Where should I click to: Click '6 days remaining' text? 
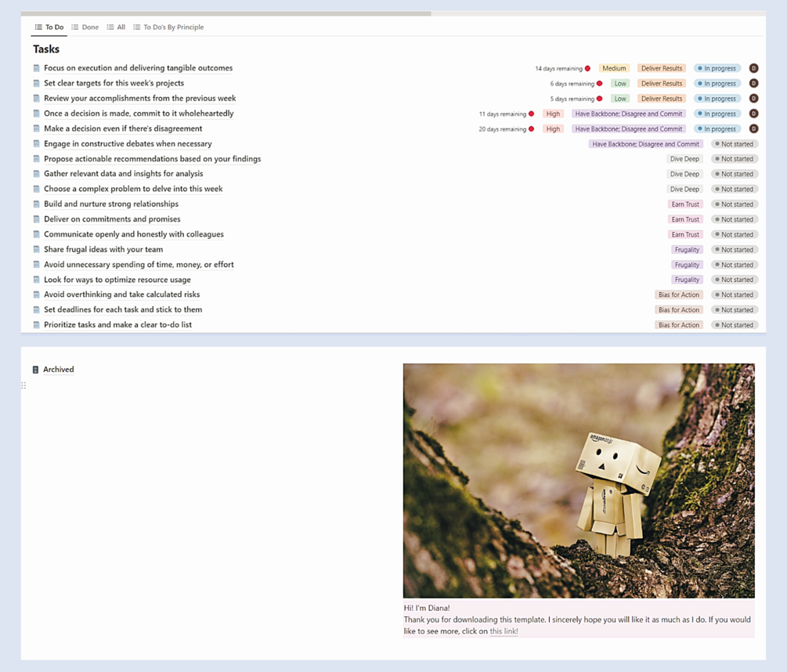click(x=572, y=84)
